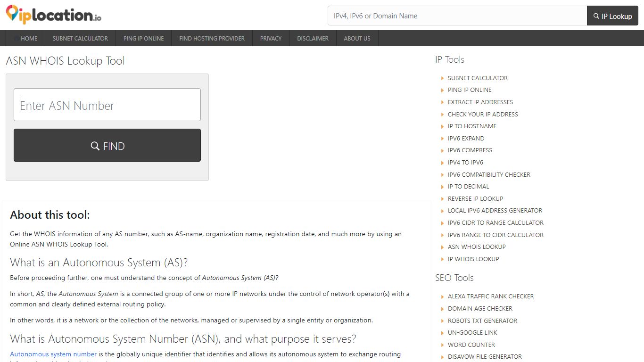Click 'What is an Autonomous System (AS)?' heading
This screenshot has width=644, height=362.
click(99, 263)
